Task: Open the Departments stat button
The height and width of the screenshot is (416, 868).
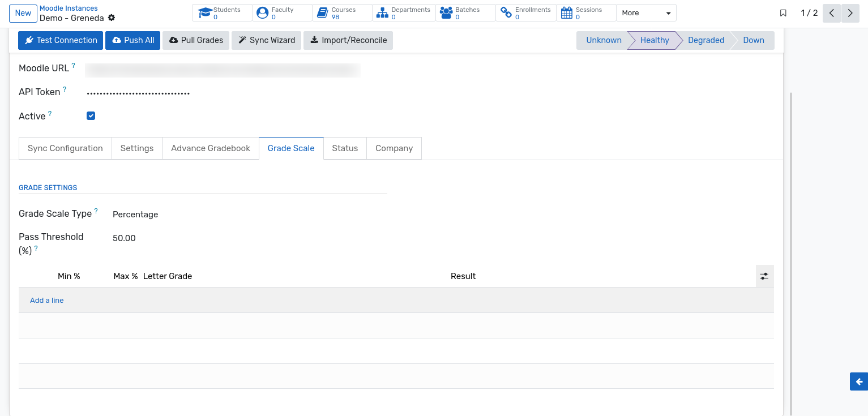Action: tap(404, 13)
